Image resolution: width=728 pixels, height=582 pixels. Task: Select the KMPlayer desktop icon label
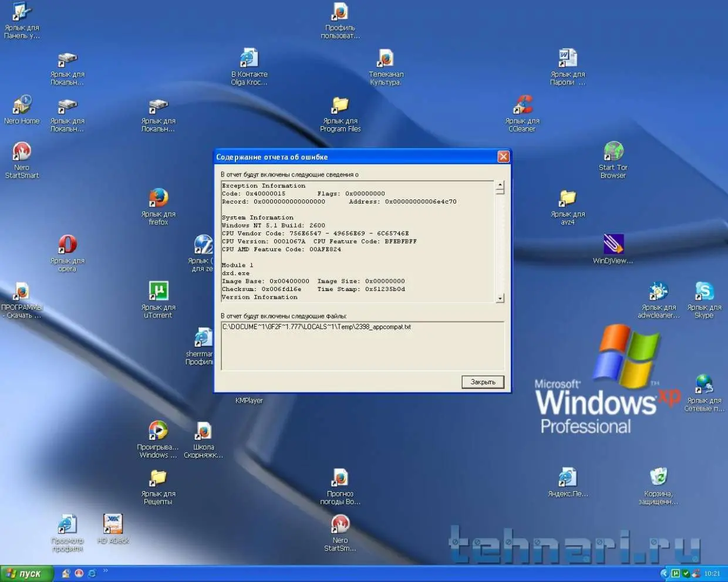(249, 401)
